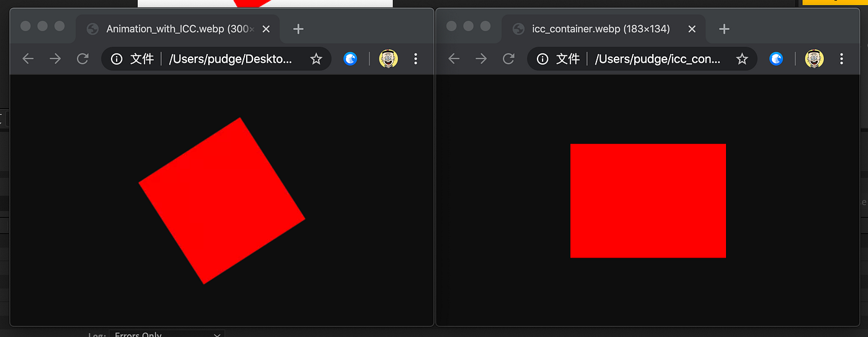Image resolution: width=868 pixels, height=337 pixels.
Task: Open the Errors Only log dropdown
Action: point(167,335)
